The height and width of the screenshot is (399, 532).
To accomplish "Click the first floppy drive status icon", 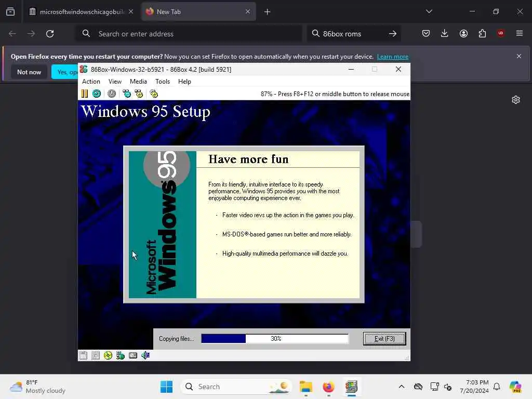I will (83, 355).
